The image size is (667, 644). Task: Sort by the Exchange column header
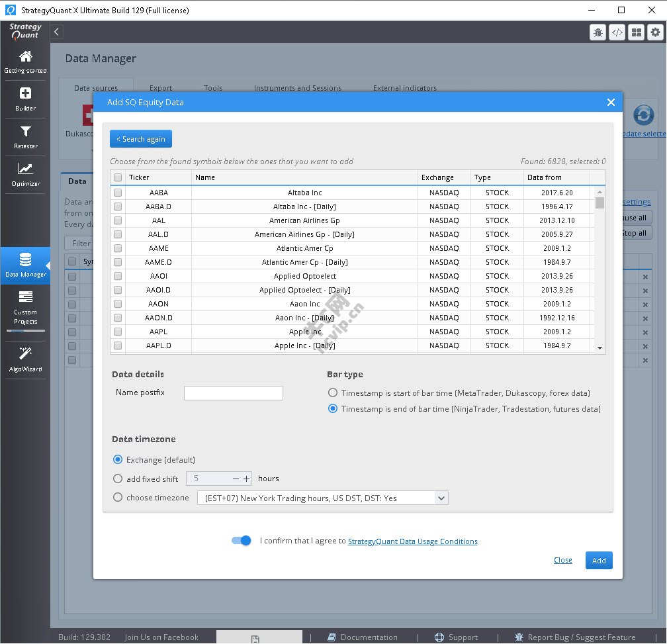[x=444, y=177]
